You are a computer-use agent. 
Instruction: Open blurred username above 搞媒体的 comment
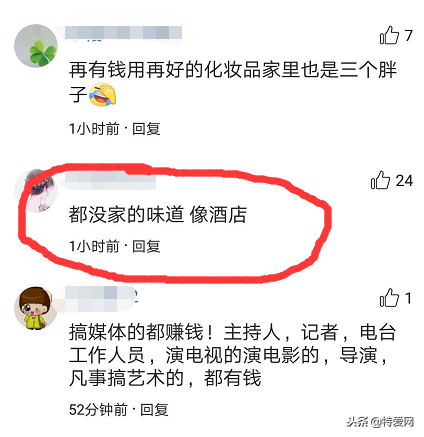tap(101, 299)
